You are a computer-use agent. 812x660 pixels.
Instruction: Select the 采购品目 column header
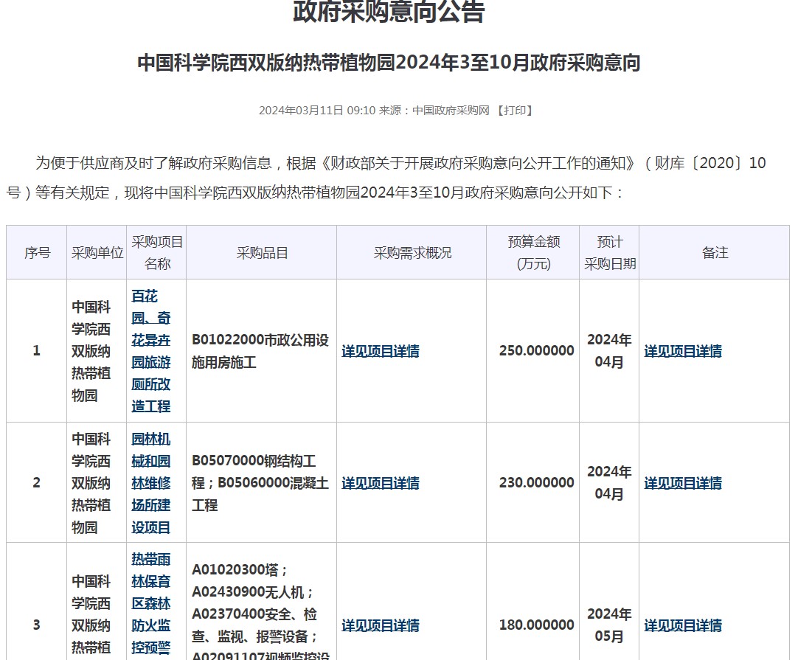[x=262, y=253]
